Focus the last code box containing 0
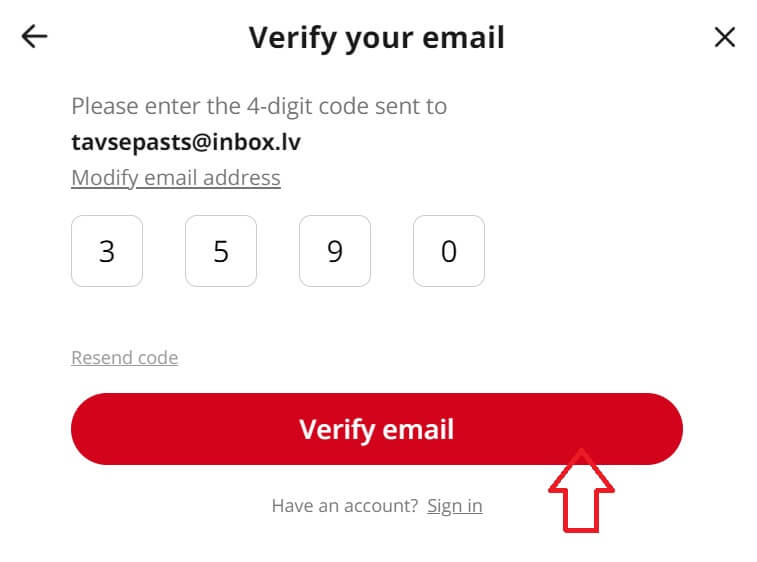The height and width of the screenshot is (562, 757). [x=449, y=251]
